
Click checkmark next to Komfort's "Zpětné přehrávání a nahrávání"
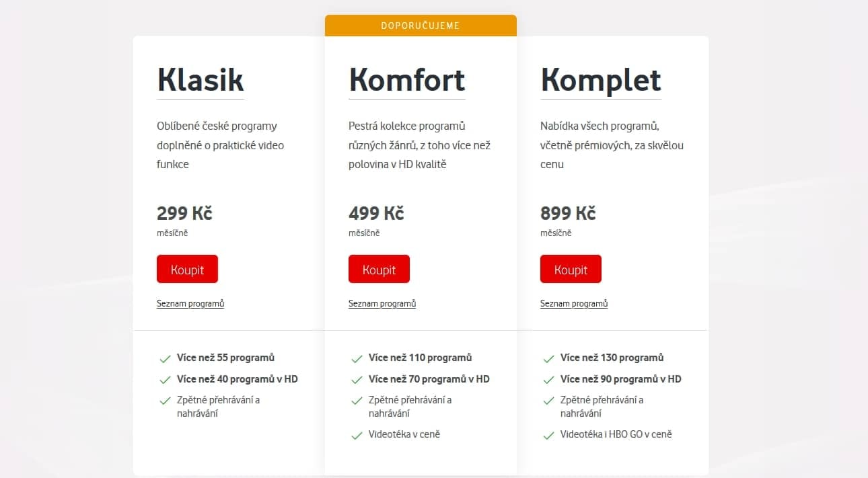click(x=357, y=400)
